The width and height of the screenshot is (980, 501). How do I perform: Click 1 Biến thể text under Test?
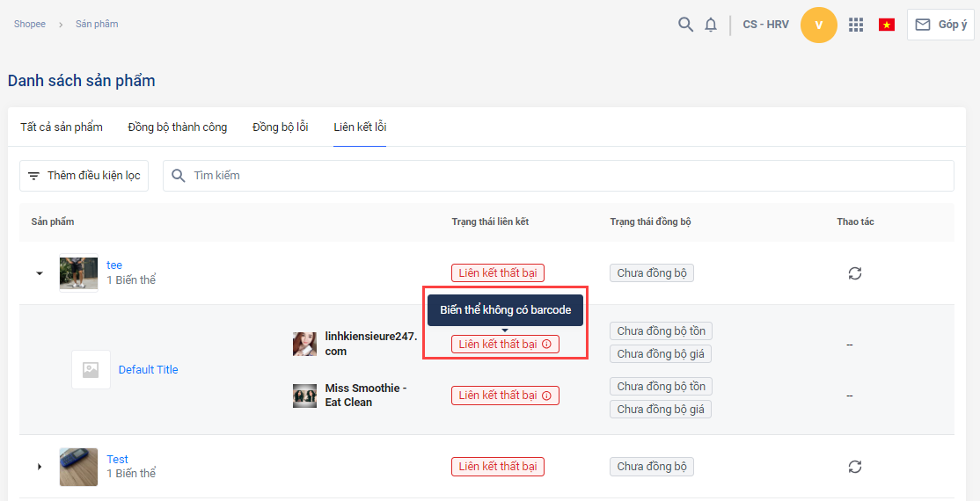[x=131, y=474]
